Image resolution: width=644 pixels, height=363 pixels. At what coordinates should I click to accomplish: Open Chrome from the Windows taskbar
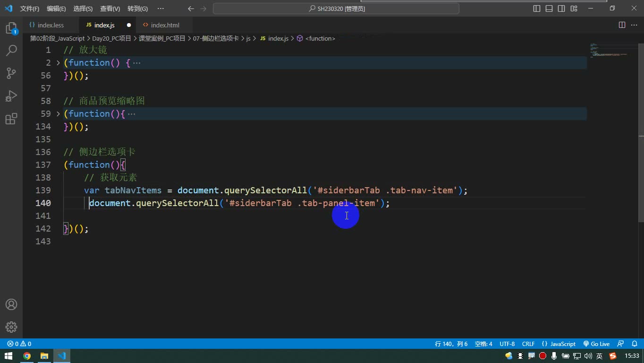point(27,356)
